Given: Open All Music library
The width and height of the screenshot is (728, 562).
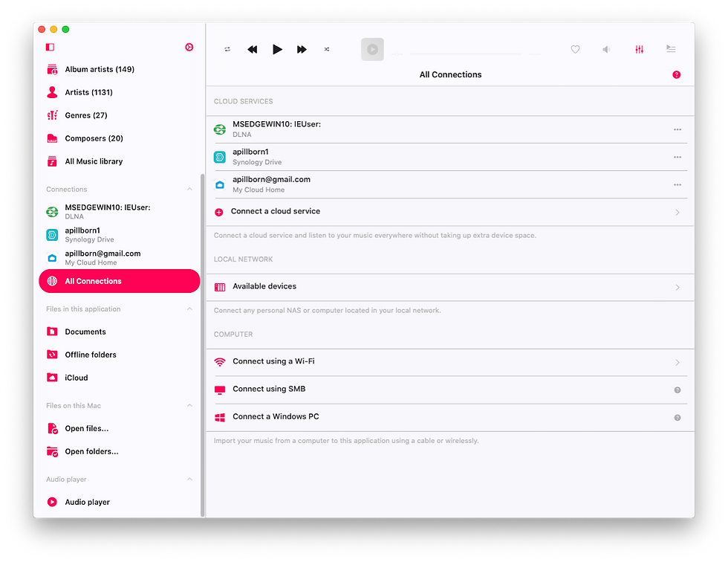Looking at the screenshot, I should point(120,161).
